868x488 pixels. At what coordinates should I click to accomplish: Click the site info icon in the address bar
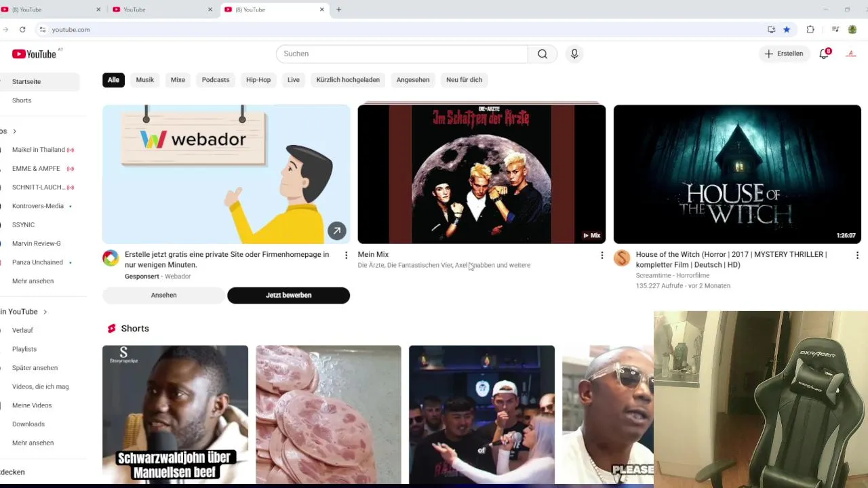pos(42,30)
